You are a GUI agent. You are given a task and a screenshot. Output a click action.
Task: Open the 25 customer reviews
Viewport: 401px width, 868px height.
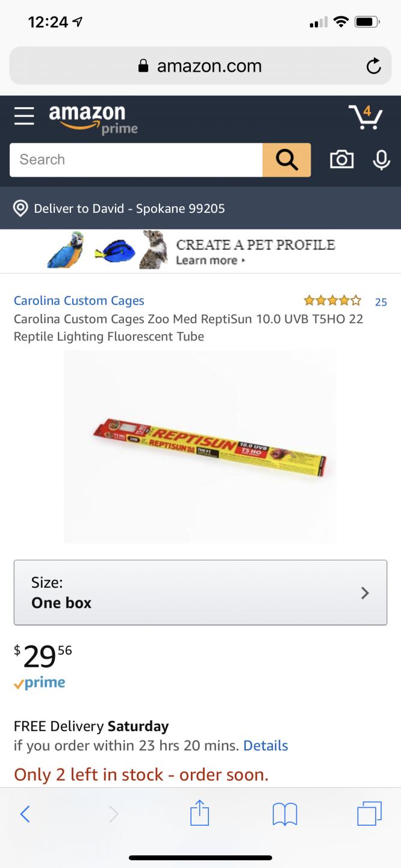click(381, 302)
